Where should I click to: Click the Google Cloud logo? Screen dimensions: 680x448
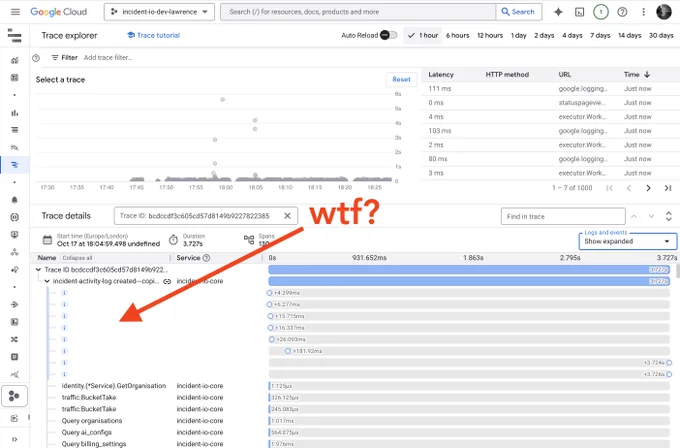(59, 12)
